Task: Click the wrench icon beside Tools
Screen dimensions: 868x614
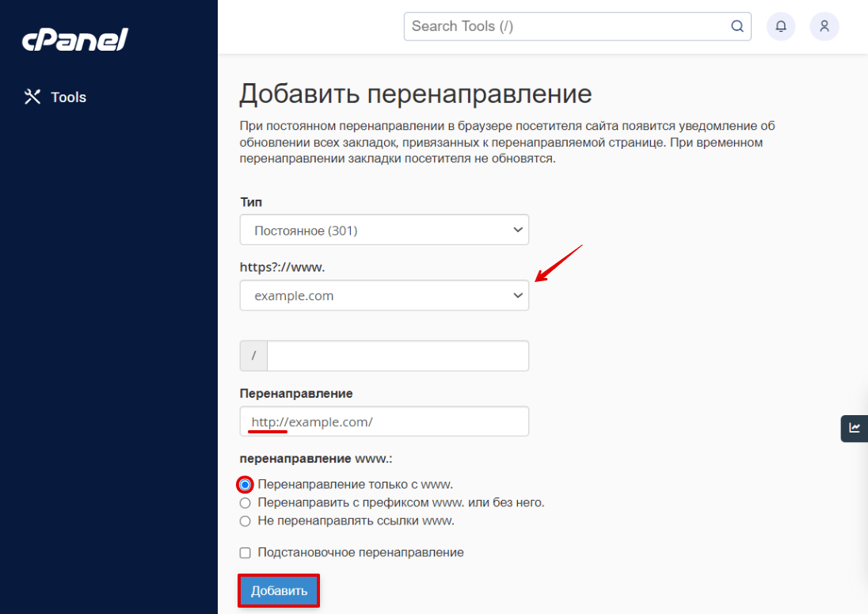Action: (x=32, y=97)
